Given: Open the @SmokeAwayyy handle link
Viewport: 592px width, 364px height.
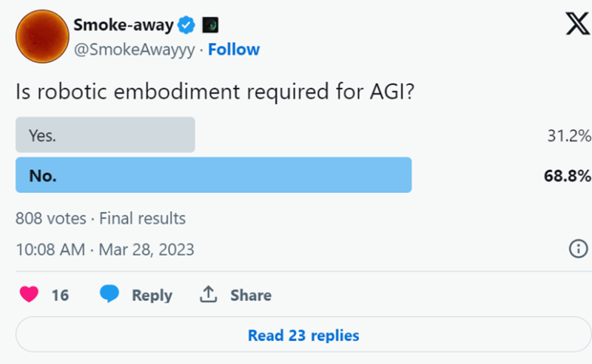Looking at the screenshot, I should (x=135, y=50).
